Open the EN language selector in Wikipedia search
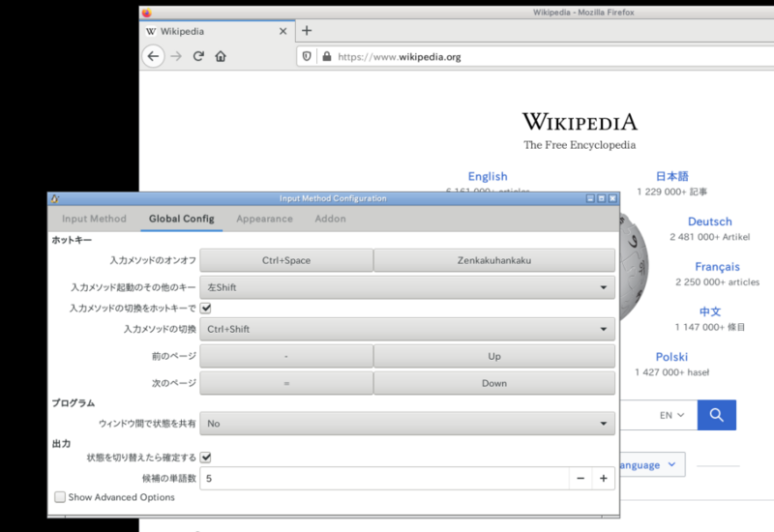The image size is (774, 532). pyautogui.click(x=671, y=415)
